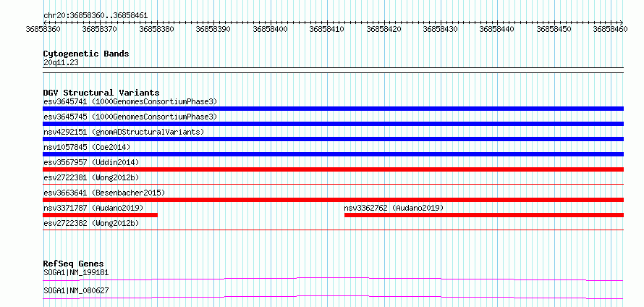
Task: Select variant label nsv1057845 (Coe2014)
Action: 87,147
